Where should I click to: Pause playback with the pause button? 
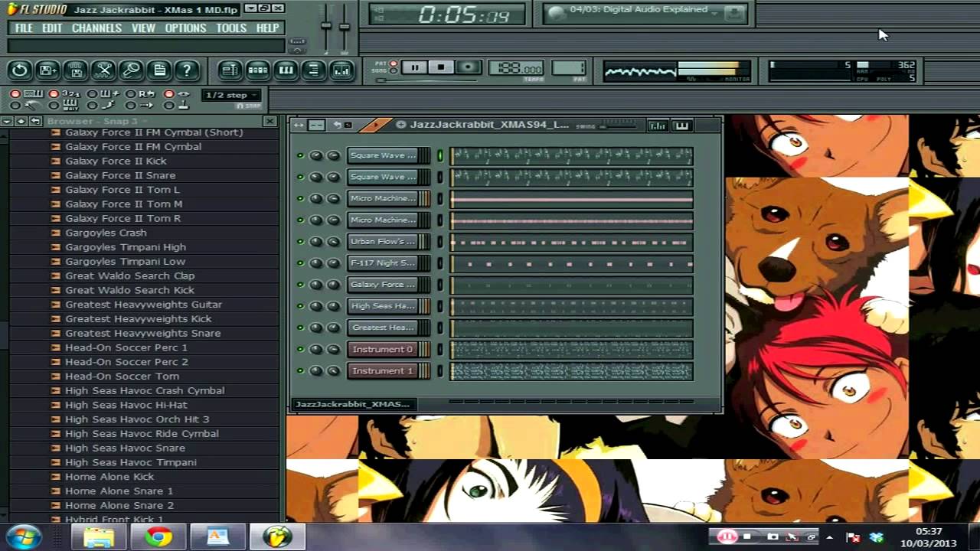coord(414,67)
